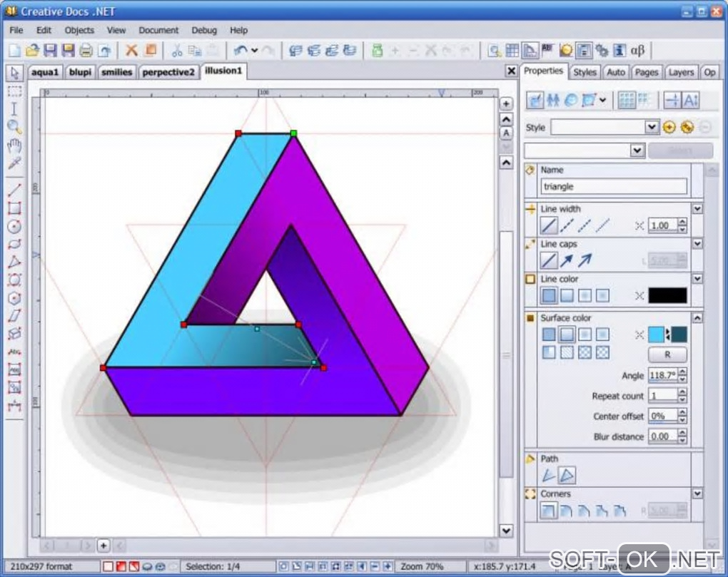Open the undo history dropdown arrow
This screenshot has height=577, width=728.
coord(254,50)
